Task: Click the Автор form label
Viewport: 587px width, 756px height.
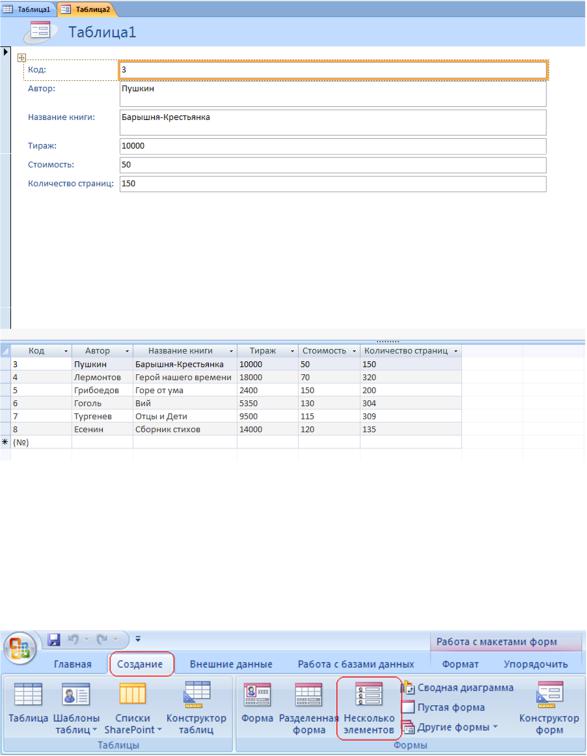Action: click(41, 89)
